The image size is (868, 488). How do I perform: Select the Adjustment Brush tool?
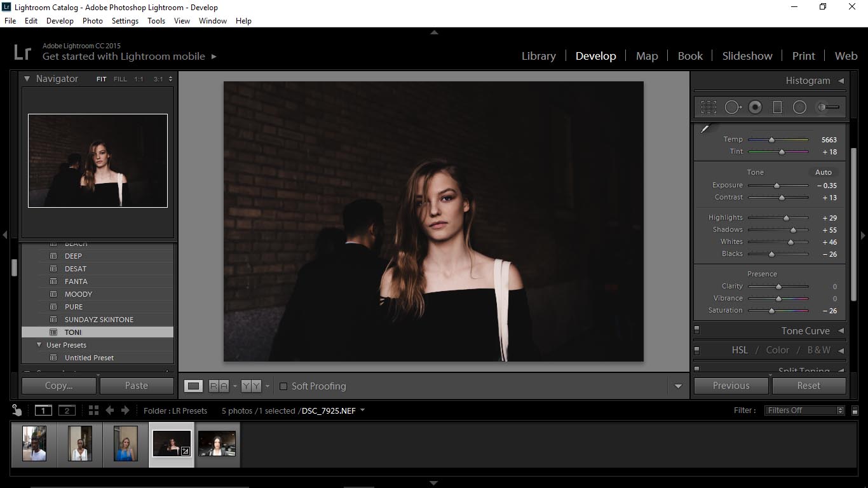click(x=829, y=107)
